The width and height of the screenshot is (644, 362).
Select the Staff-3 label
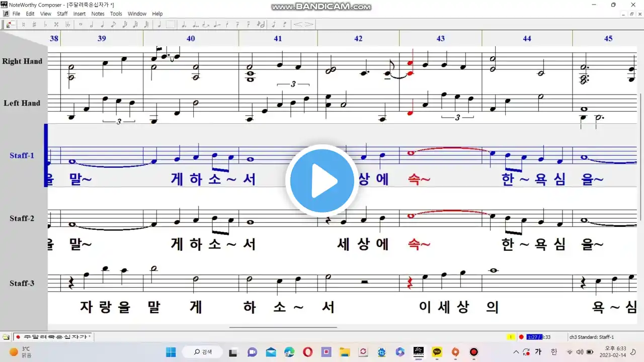22,283
